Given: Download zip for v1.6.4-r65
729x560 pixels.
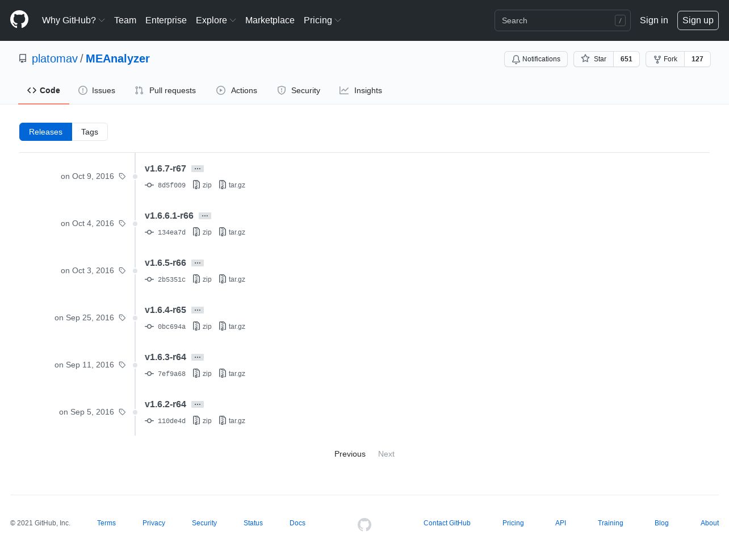Looking at the screenshot, I should (202, 327).
